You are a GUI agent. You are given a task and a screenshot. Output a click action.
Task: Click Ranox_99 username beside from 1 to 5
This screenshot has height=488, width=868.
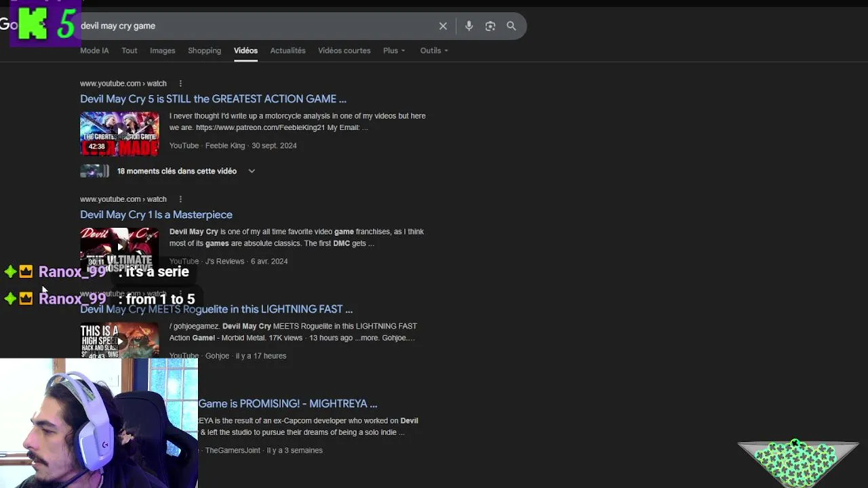73,299
